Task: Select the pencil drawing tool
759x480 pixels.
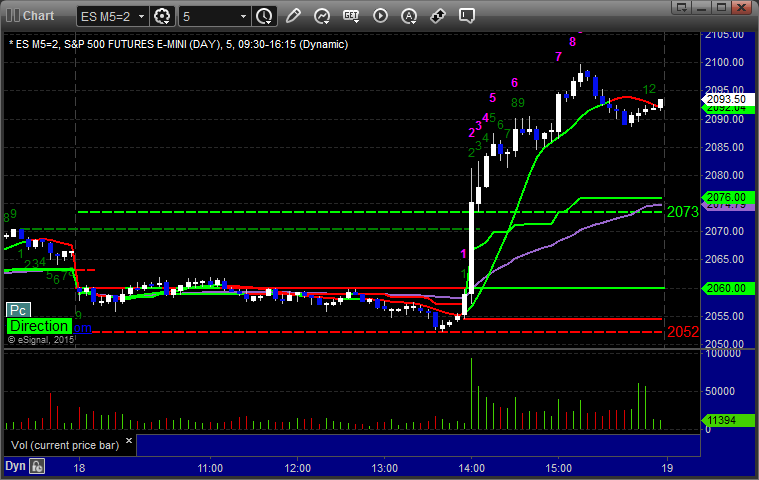Action: click(293, 16)
